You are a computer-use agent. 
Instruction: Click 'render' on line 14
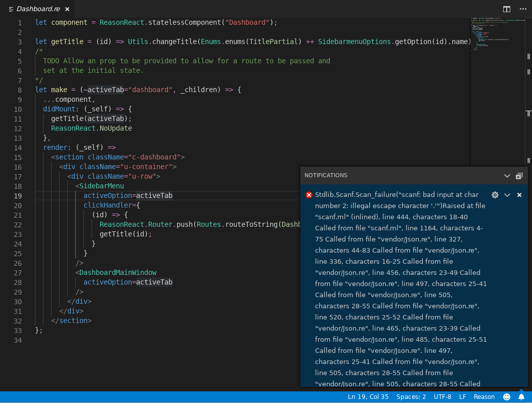[55, 147]
